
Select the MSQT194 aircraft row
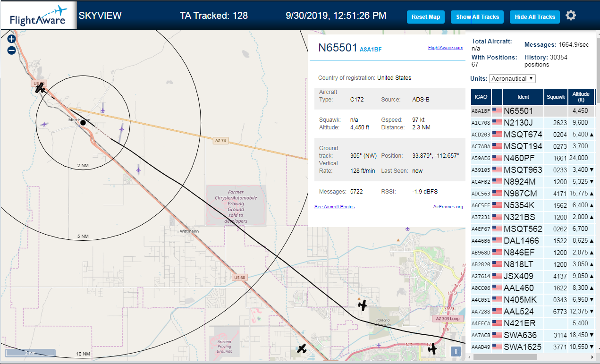pos(533,146)
